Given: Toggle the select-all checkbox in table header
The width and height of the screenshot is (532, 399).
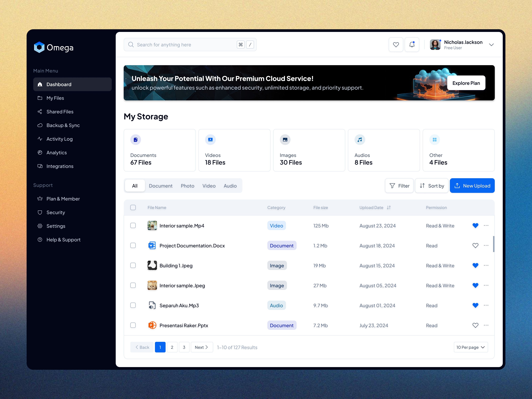Looking at the screenshot, I should coord(133,207).
